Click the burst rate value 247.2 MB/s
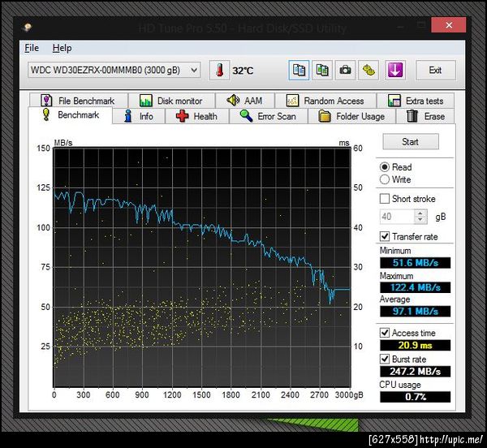 coord(416,372)
